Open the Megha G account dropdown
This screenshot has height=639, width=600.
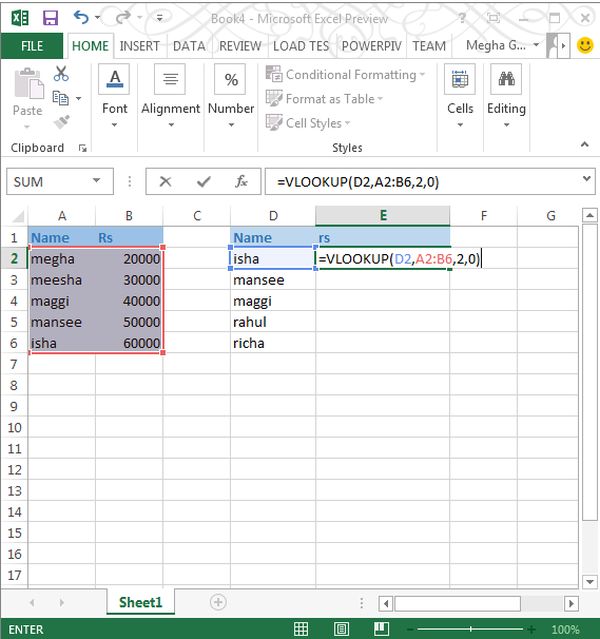pyautogui.click(x=503, y=45)
